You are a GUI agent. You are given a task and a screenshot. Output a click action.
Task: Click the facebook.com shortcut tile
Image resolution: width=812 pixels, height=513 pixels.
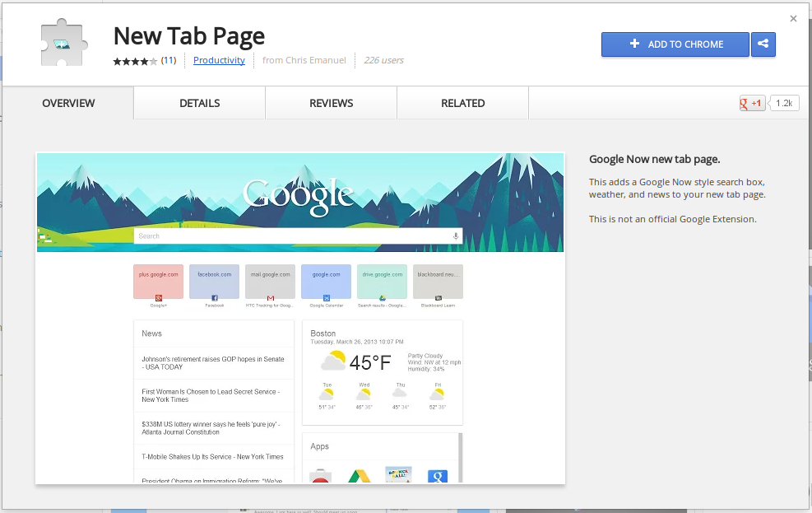coord(215,282)
